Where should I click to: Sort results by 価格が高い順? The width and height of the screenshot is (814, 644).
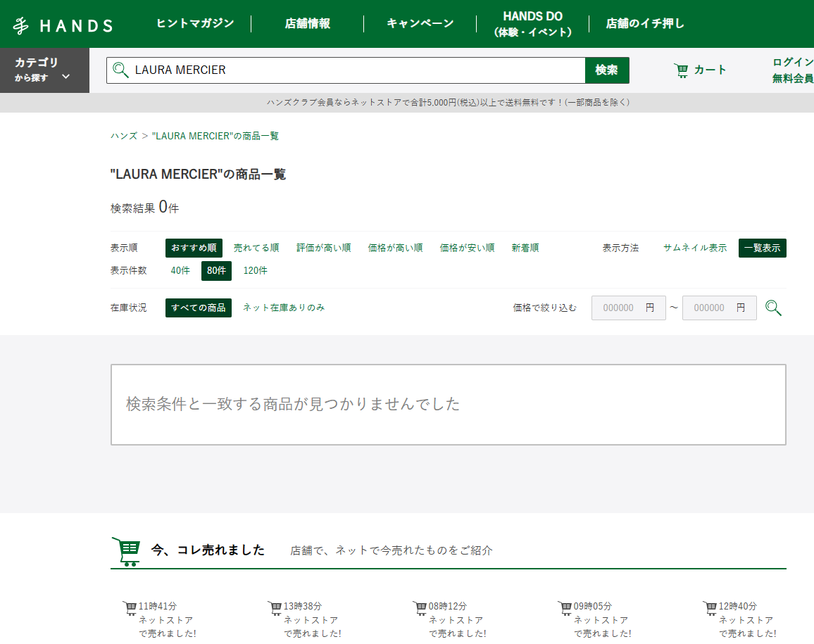[395, 248]
